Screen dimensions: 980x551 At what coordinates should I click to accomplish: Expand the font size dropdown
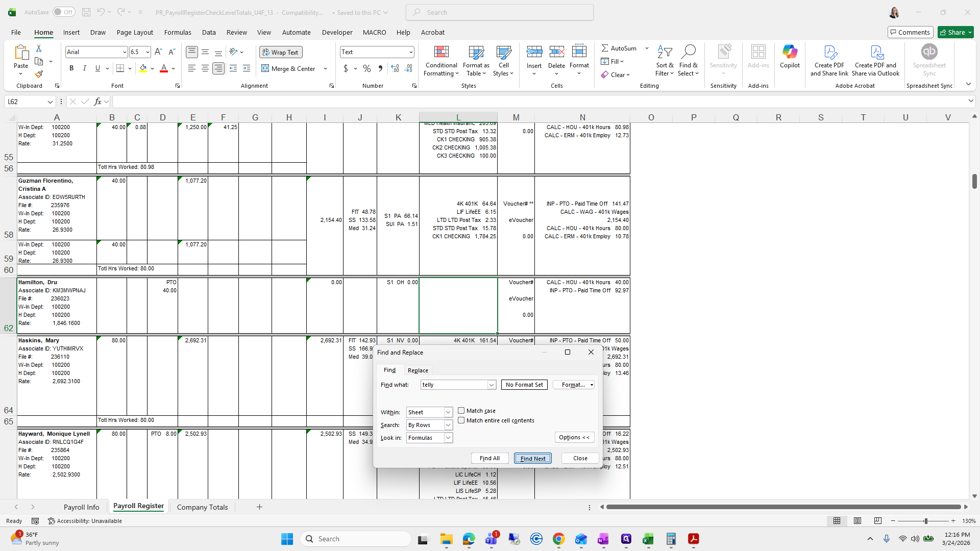pyautogui.click(x=148, y=52)
